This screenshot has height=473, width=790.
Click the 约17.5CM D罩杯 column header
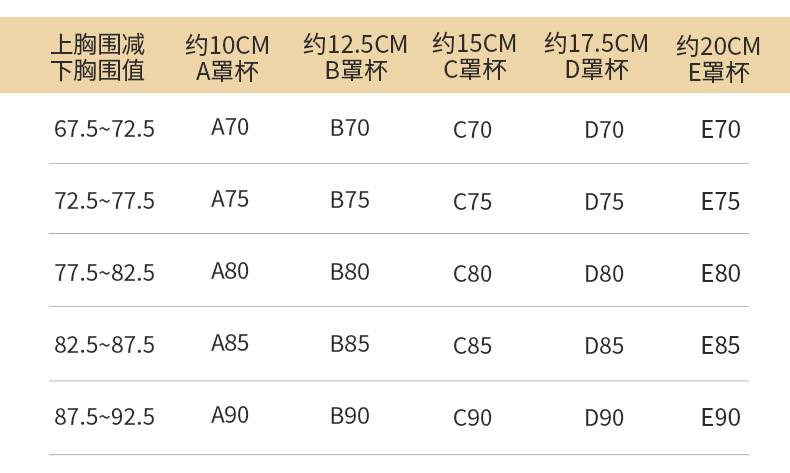coord(596,57)
